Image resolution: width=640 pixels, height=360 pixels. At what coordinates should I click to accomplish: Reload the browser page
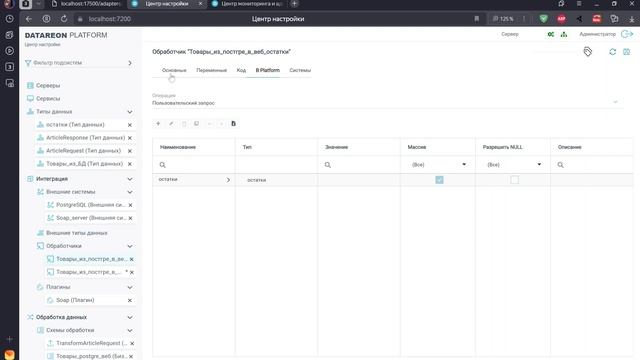[64, 19]
